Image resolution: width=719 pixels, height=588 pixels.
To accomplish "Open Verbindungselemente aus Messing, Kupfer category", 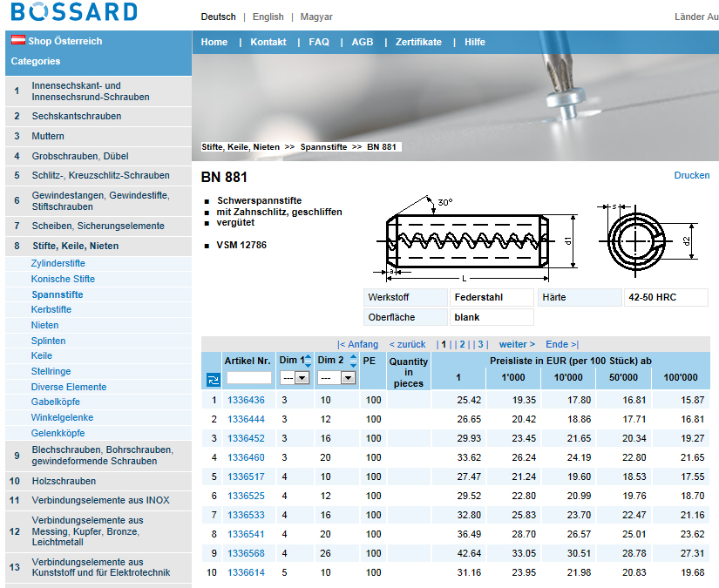I will tap(87, 531).
